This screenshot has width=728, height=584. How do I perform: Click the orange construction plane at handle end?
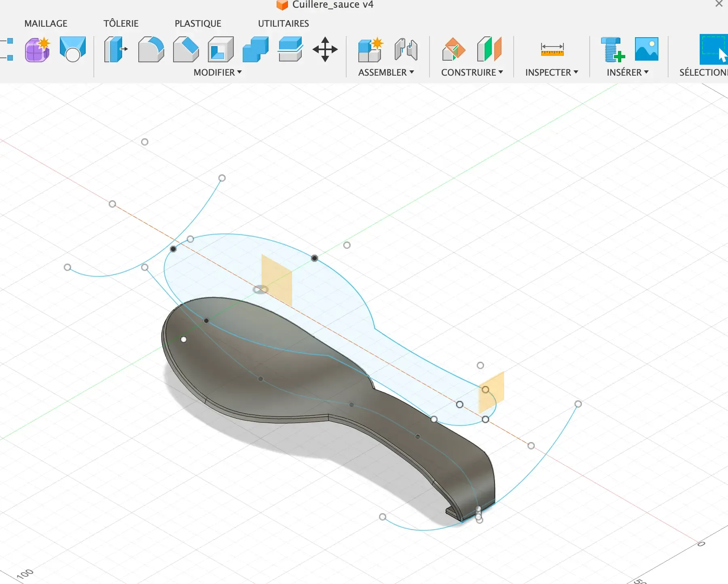(x=491, y=392)
